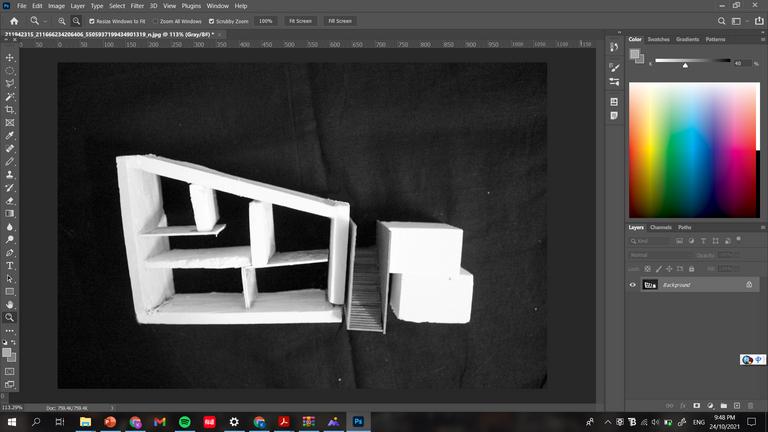This screenshot has width=768, height=432.
Task: Select the Crop tool
Action: click(10, 110)
